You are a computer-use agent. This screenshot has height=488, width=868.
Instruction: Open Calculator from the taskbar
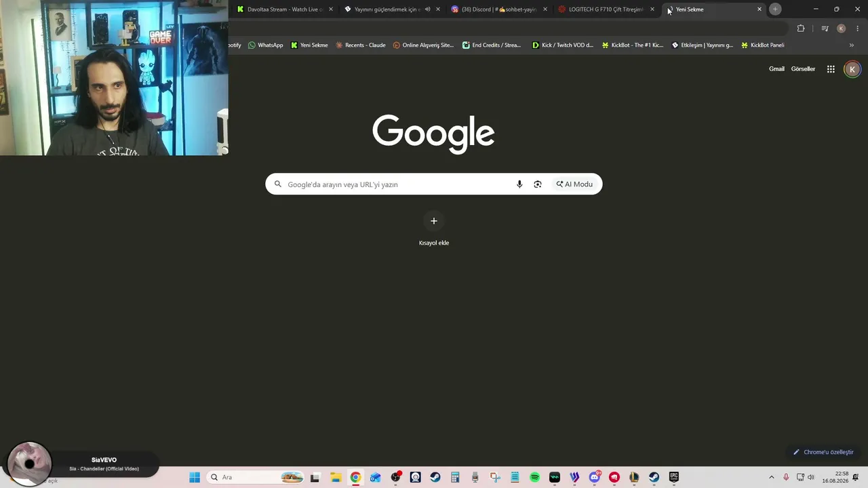[x=455, y=477]
